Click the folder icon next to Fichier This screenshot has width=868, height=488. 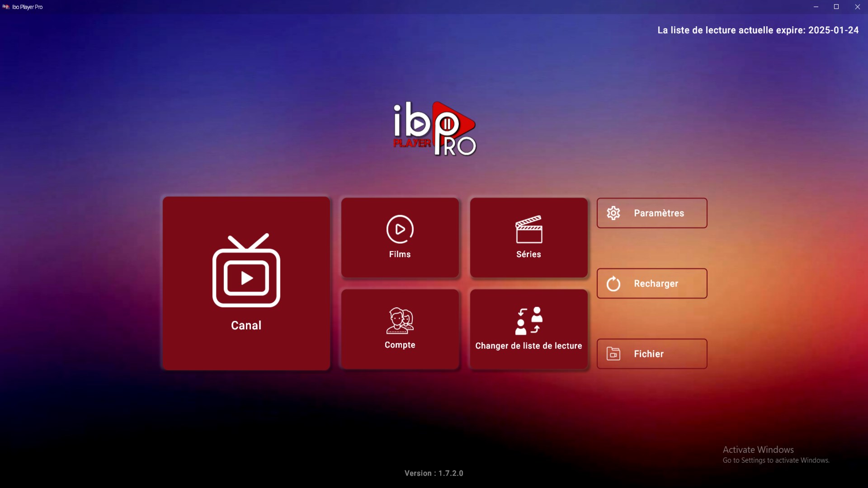(x=613, y=354)
